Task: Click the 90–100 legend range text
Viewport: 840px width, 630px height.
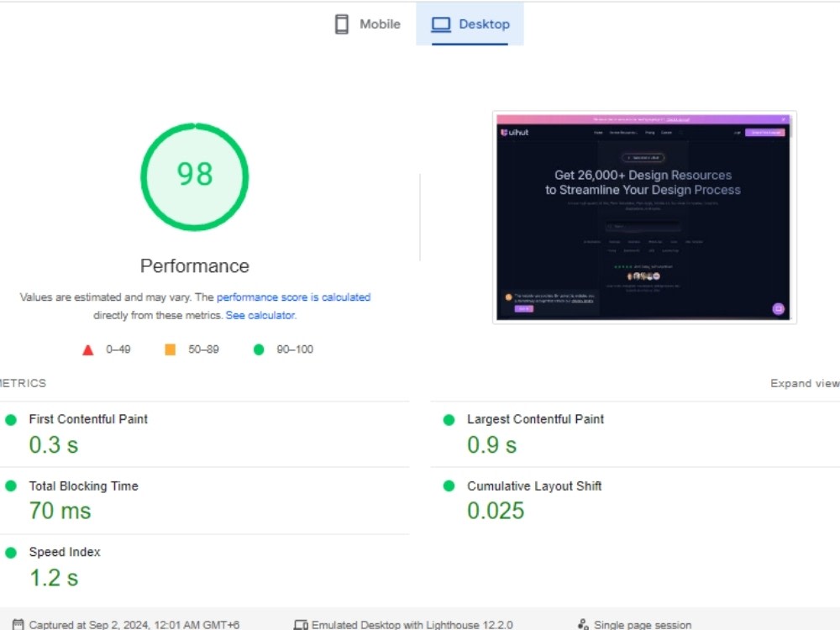Action: [295, 349]
